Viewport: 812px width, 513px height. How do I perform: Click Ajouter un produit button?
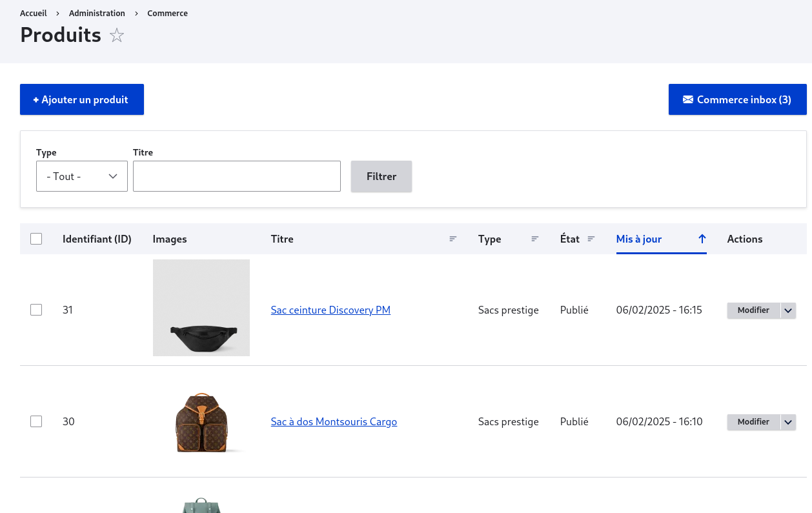[x=82, y=99]
